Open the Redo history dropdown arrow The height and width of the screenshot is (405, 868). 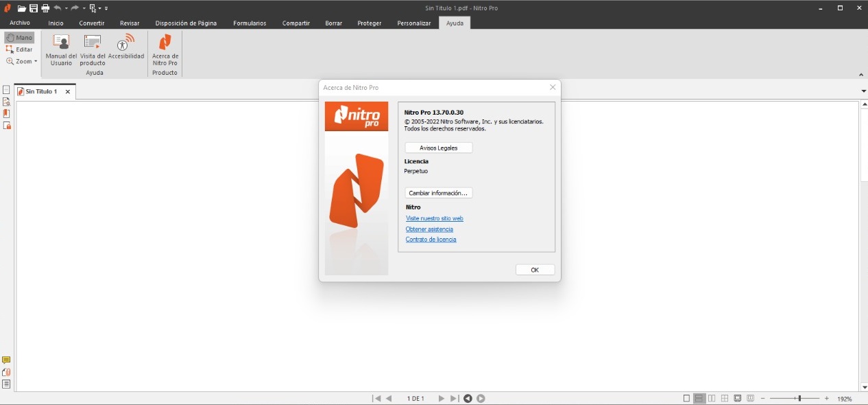click(84, 9)
